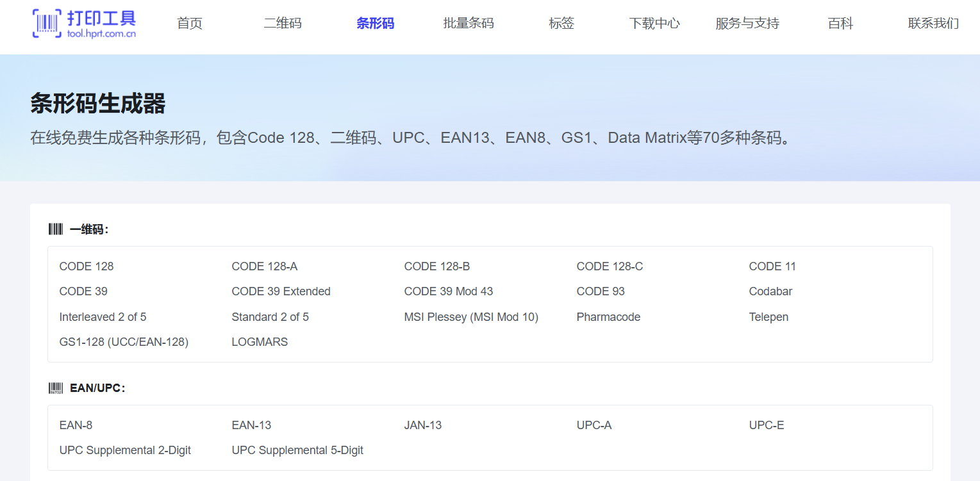Image resolution: width=980 pixels, height=481 pixels.
Task: Click the 一维码 section title
Action: click(89, 229)
